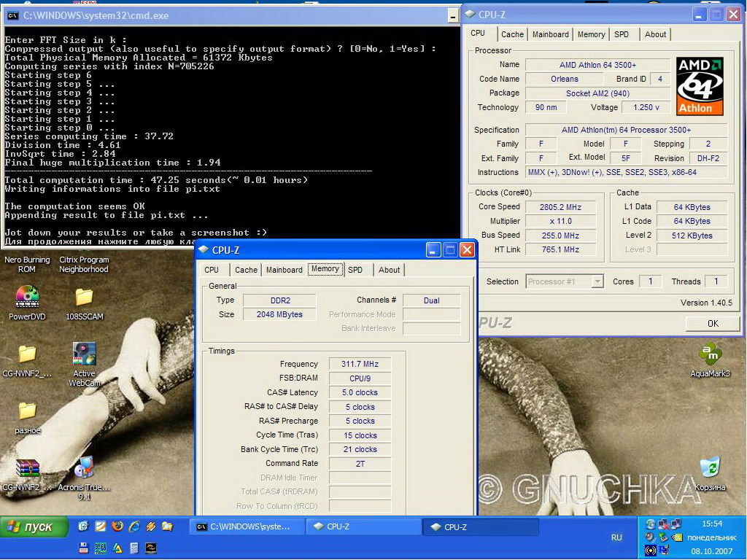Click the Multiplier x 11.0 value

(x=560, y=221)
